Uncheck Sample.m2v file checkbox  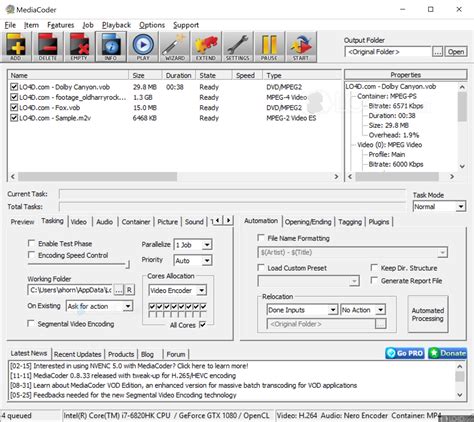(x=14, y=118)
